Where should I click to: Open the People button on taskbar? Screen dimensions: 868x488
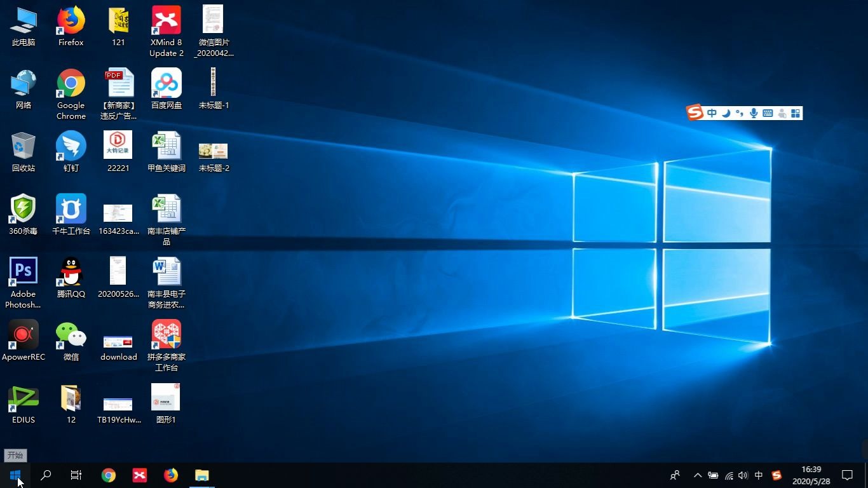675,475
